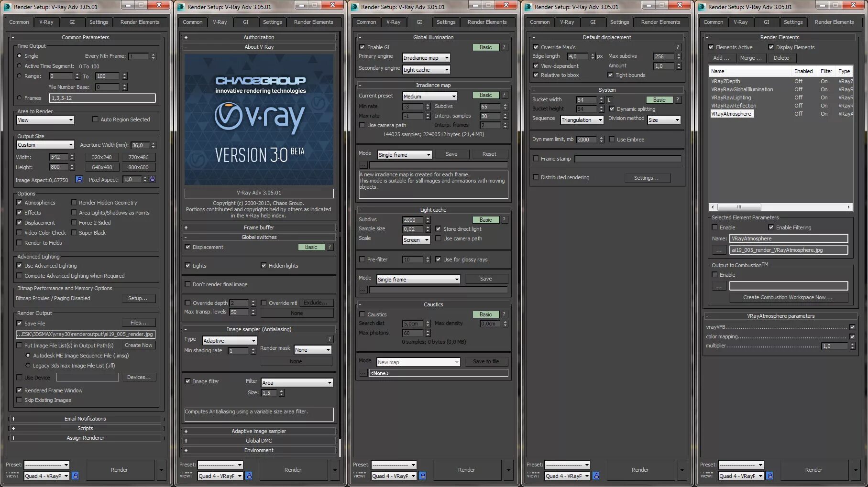Viewport: 868px width, 487px height.
Task: Click the Frames input field
Action: (x=102, y=98)
